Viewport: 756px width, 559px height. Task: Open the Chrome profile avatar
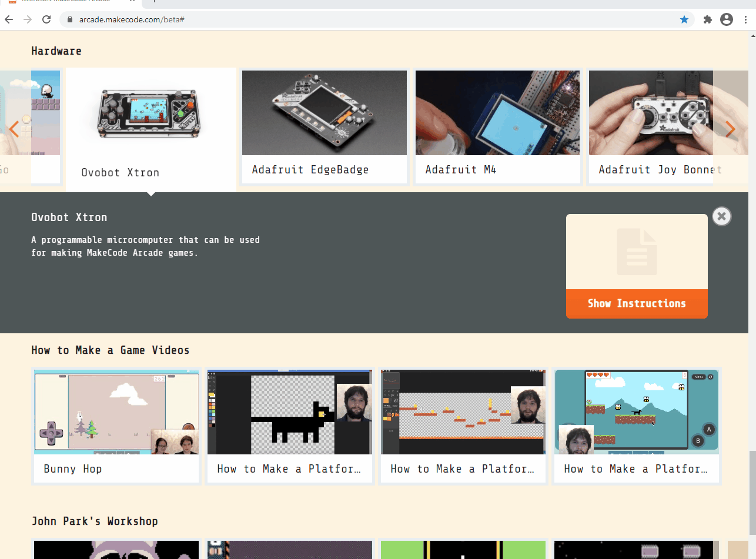click(x=726, y=19)
